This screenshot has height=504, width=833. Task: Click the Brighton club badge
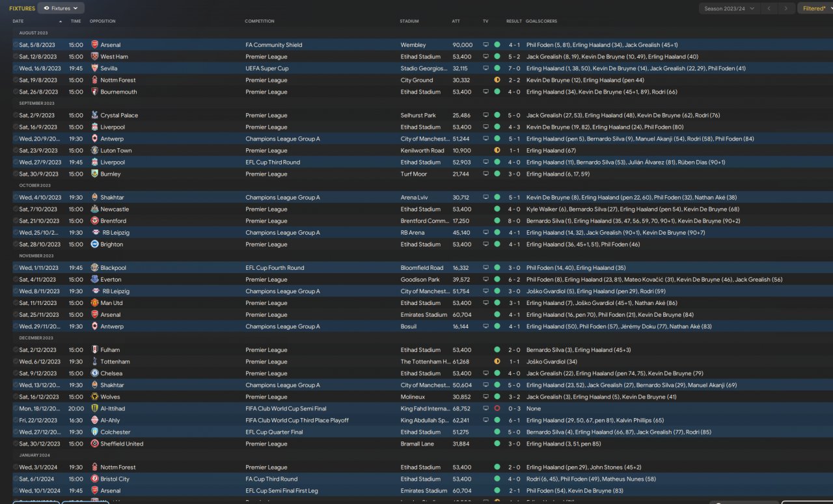tap(95, 244)
